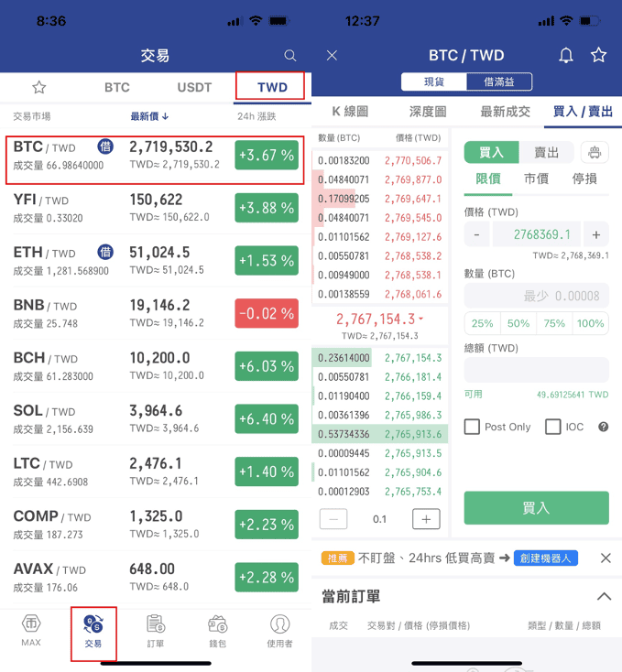Select the 賣出 sell side toggle
The image size is (622, 672).
pos(546,152)
